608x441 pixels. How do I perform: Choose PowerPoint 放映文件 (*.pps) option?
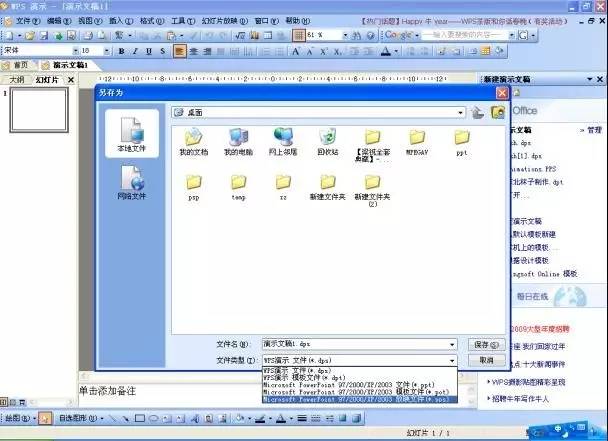coord(360,399)
